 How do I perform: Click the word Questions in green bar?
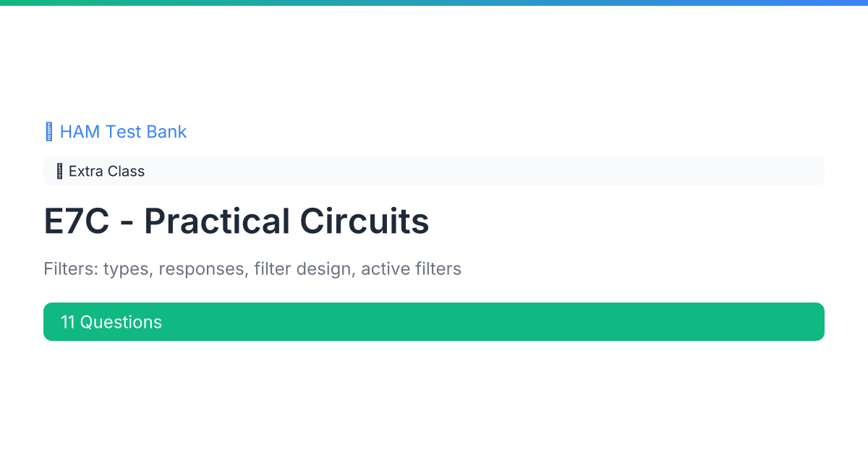click(x=121, y=322)
